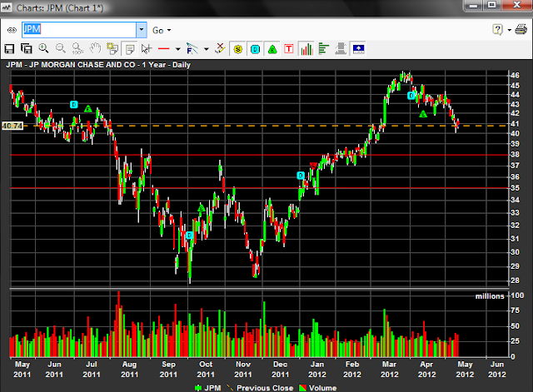This screenshot has height=392, width=533.
Task: Click the JPM symbol input field
Action: point(79,30)
